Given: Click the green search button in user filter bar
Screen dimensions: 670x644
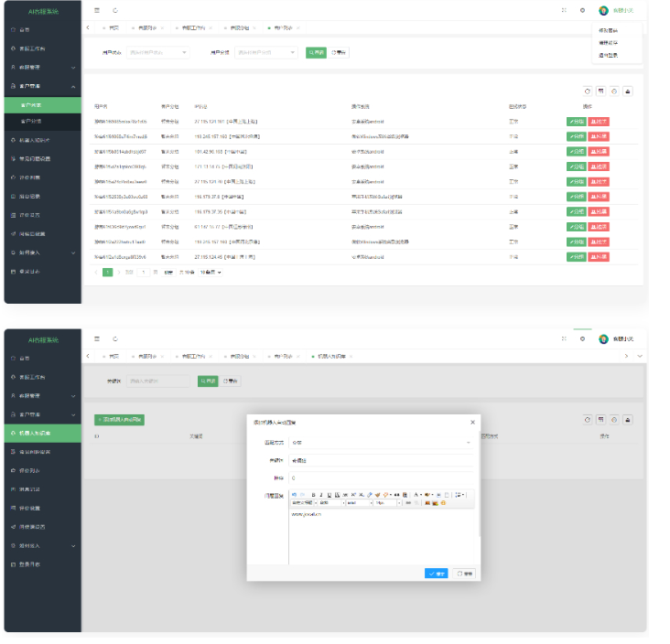Looking at the screenshot, I should (315, 52).
